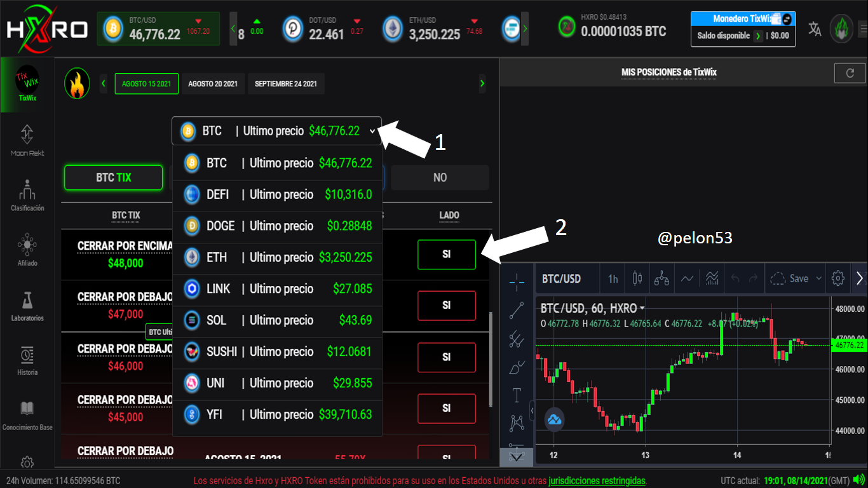Select the SEPTIEMBRE 24 2021 date tab

286,84
